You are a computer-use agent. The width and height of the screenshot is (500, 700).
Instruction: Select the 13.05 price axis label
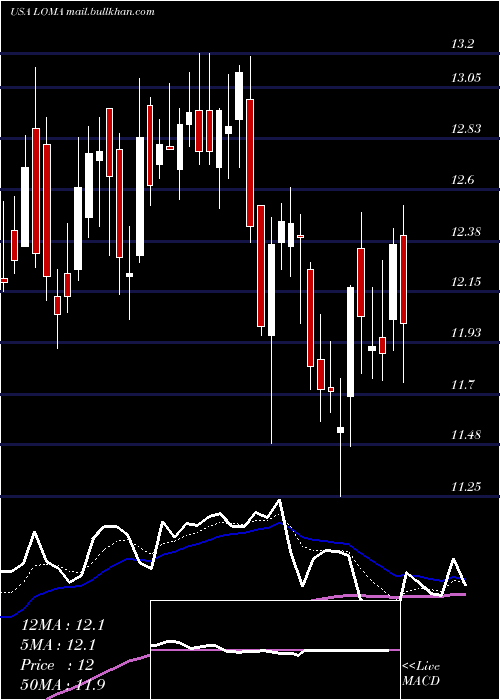pyautogui.click(x=466, y=78)
